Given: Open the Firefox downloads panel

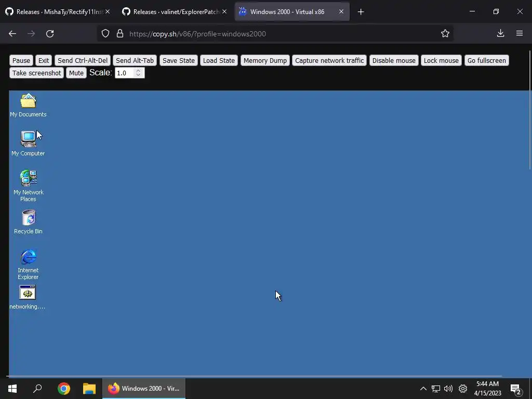Looking at the screenshot, I should click(x=500, y=33).
